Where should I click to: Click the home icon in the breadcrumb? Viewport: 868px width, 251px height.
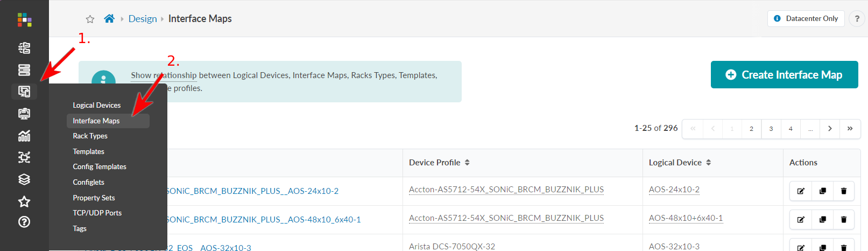click(109, 19)
